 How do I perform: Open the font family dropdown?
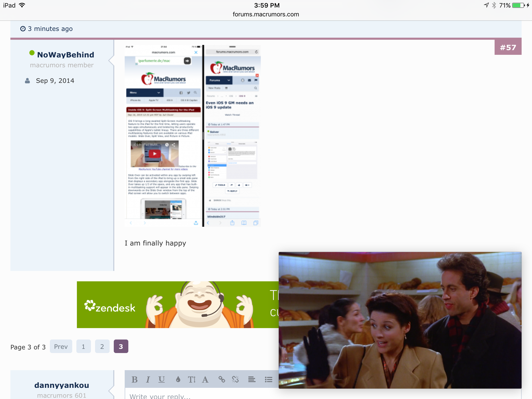pos(205,380)
